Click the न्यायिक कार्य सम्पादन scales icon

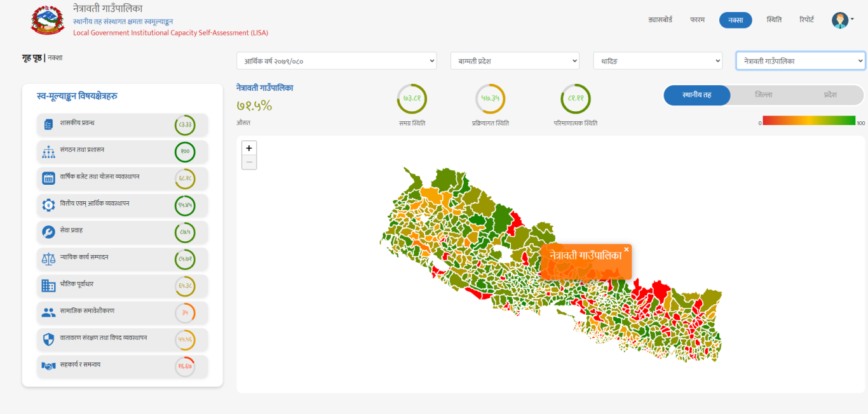tap(48, 258)
